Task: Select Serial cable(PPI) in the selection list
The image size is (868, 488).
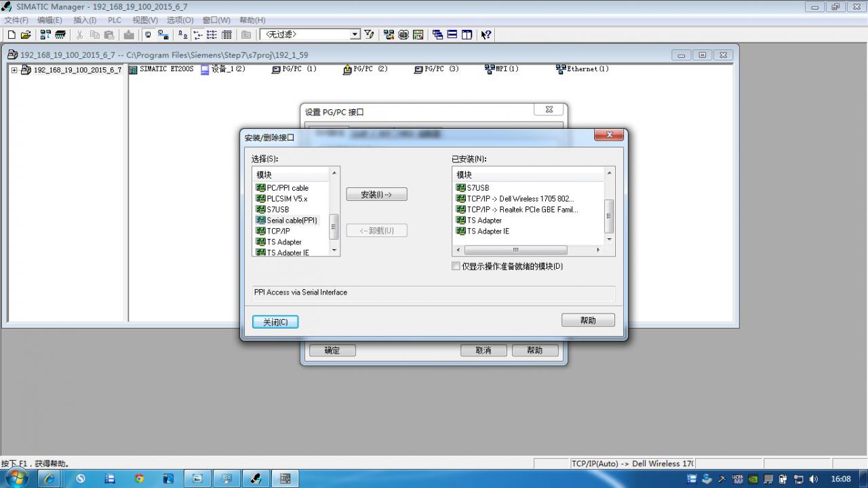Action: tap(286, 221)
